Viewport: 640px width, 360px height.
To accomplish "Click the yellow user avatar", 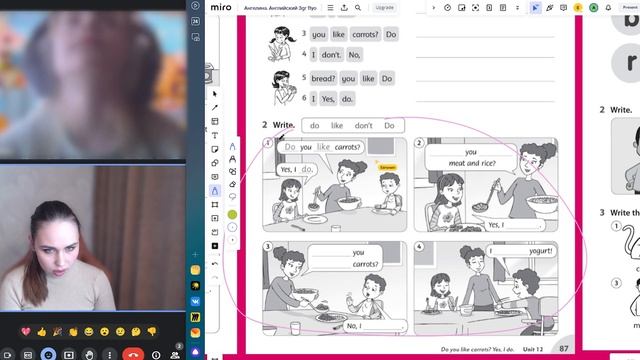I will coord(578,7).
